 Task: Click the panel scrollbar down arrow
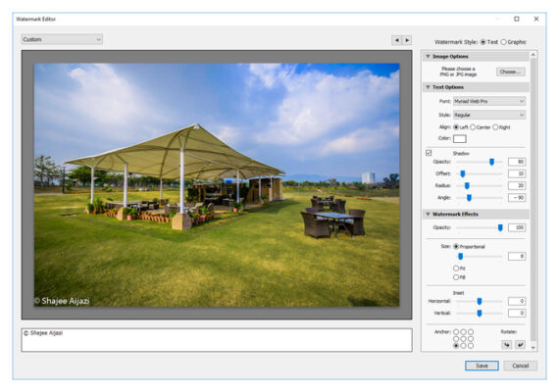534,348
